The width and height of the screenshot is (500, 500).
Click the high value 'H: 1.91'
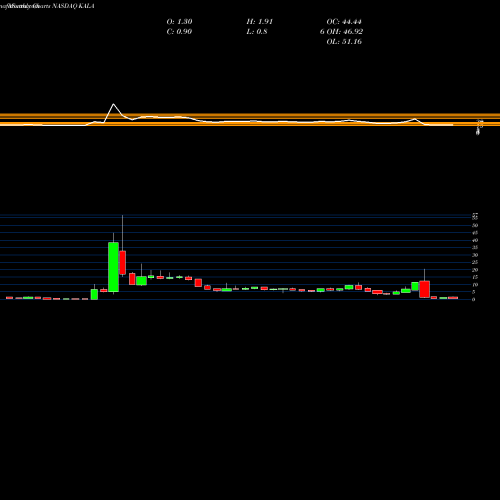[x=260, y=22]
